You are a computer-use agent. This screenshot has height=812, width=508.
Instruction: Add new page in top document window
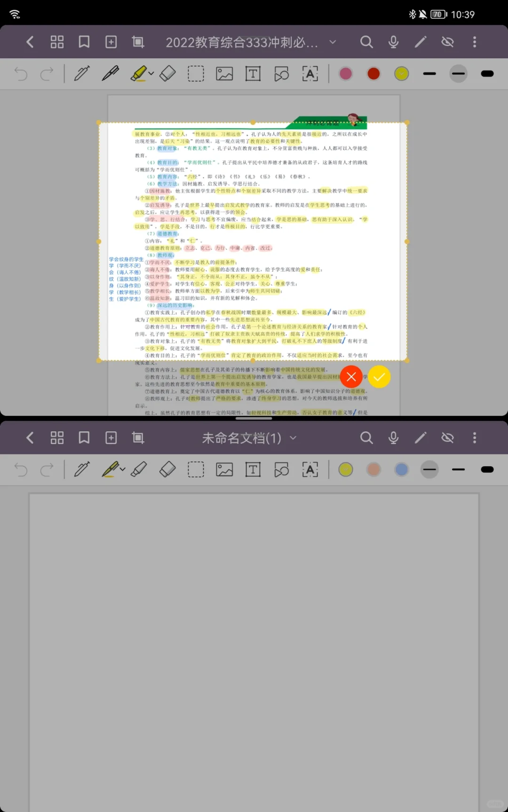(111, 42)
